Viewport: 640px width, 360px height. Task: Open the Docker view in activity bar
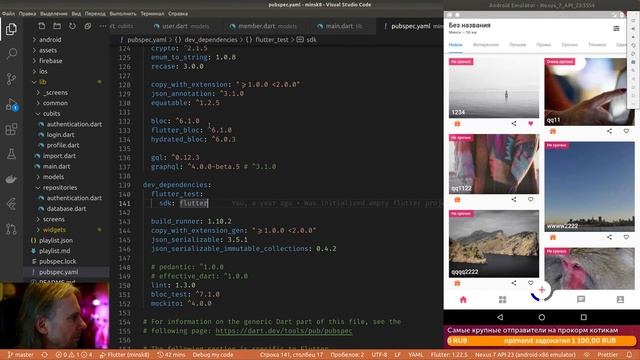point(11,179)
